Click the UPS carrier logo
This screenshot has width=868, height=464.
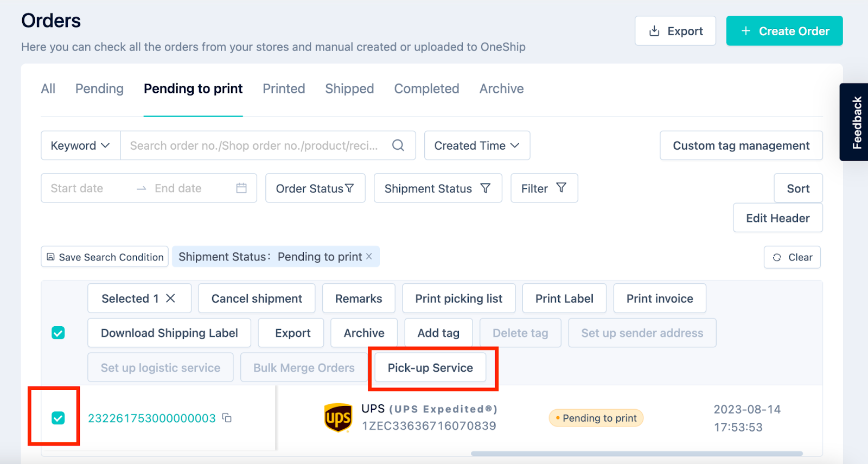338,418
